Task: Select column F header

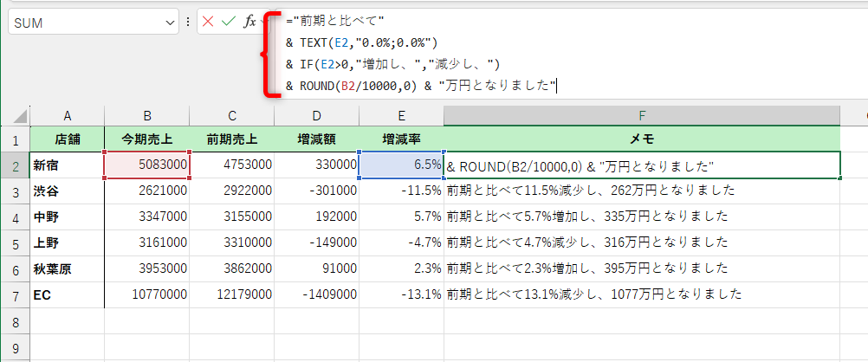Action: click(x=642, y=116)
